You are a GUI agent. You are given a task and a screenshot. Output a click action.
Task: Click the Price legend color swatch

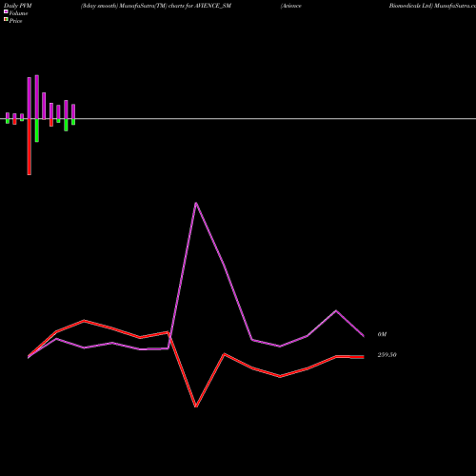(x=6, y=20)
